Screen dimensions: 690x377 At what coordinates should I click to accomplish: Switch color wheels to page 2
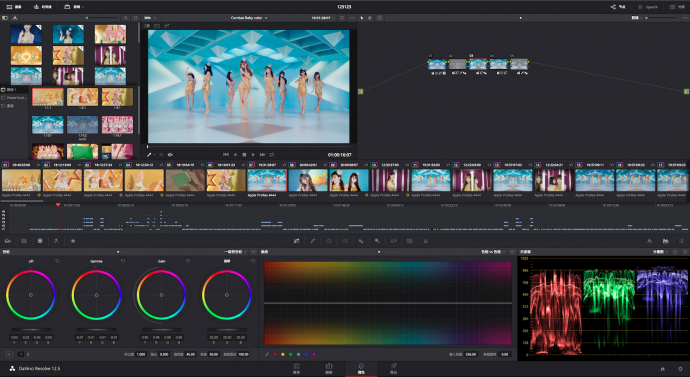coord(28,354)
